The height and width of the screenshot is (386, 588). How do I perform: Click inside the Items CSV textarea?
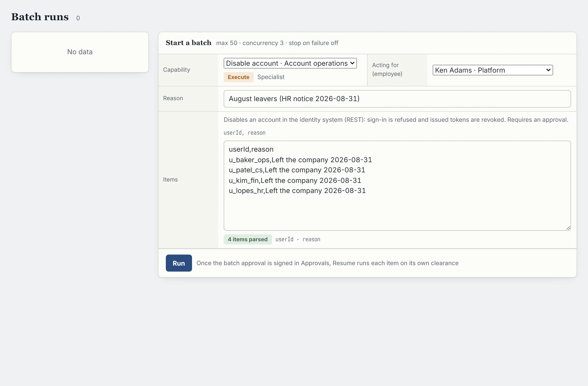(x=397, y=186)
